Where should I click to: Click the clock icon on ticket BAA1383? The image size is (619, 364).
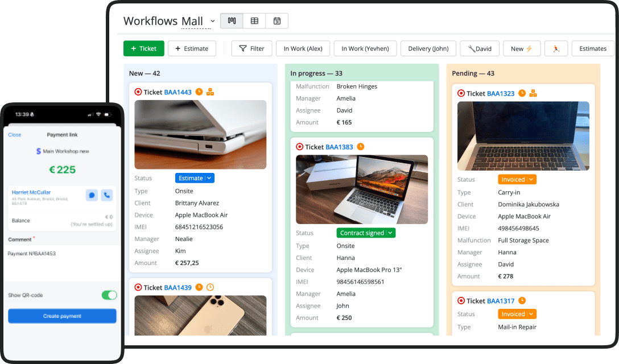coord(360,147)
